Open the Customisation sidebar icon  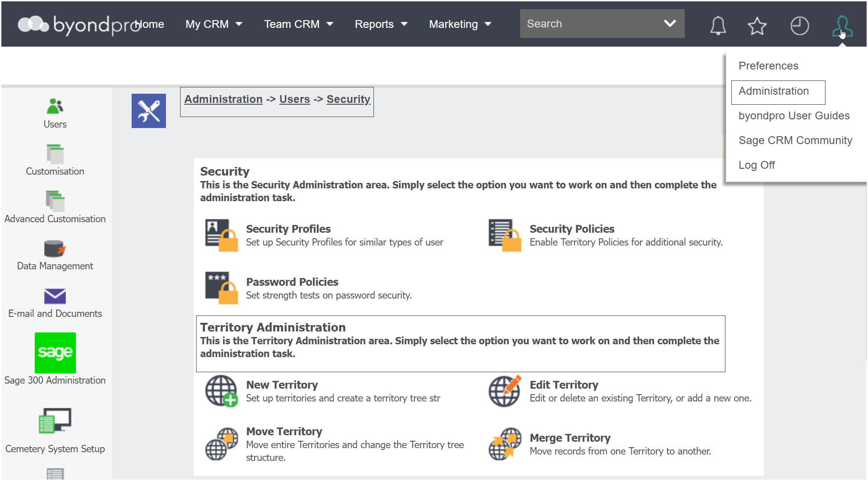coord(55,154)
